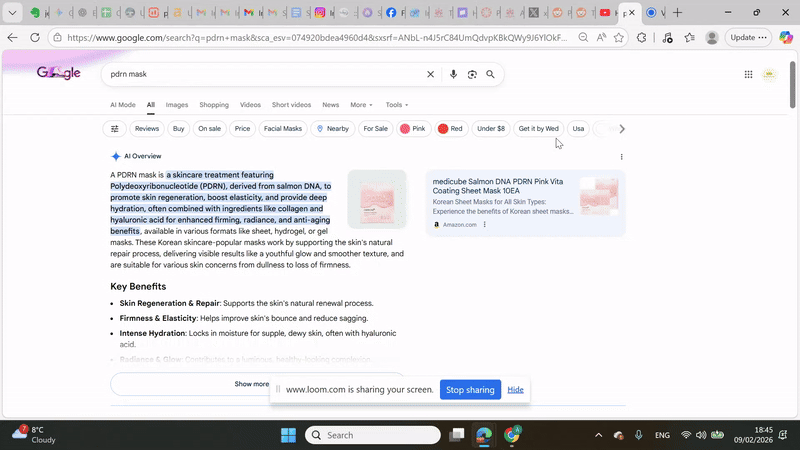
Task: Click the pdrn mask search field
Action: 263,74
